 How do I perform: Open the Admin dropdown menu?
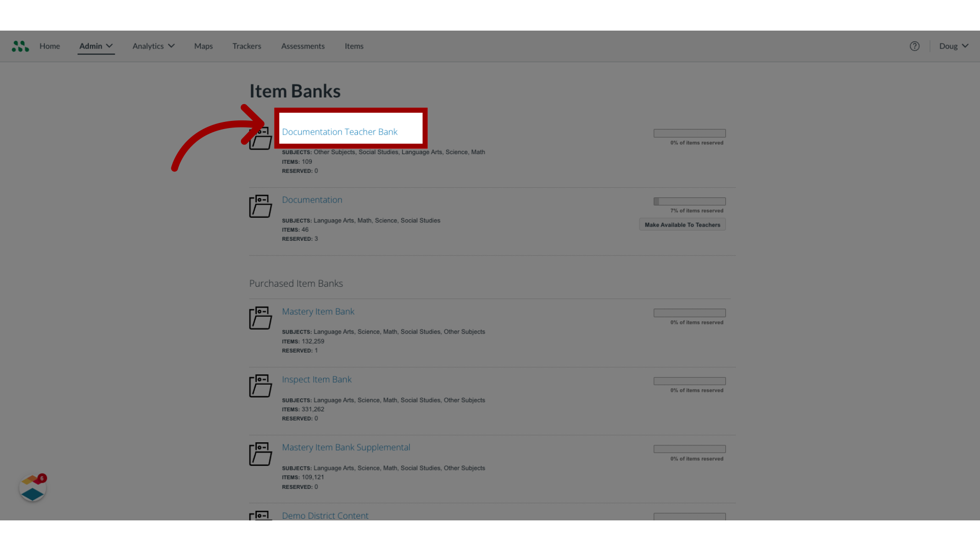95,46
